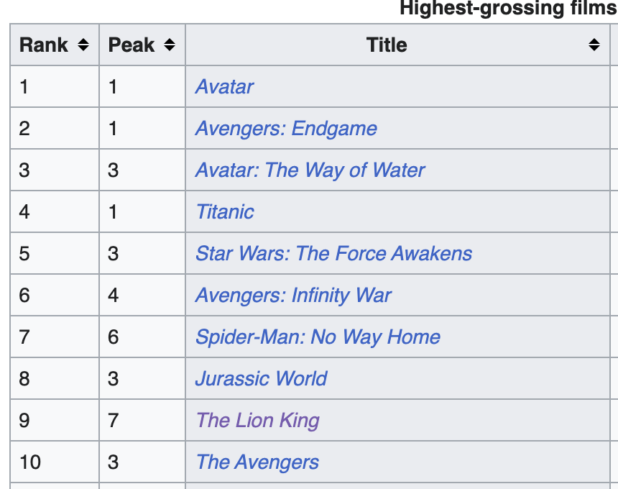The width and height of the screenshot is (618, 489).
Task: Open the Avatar film link
Action: [x=224, y=87]
